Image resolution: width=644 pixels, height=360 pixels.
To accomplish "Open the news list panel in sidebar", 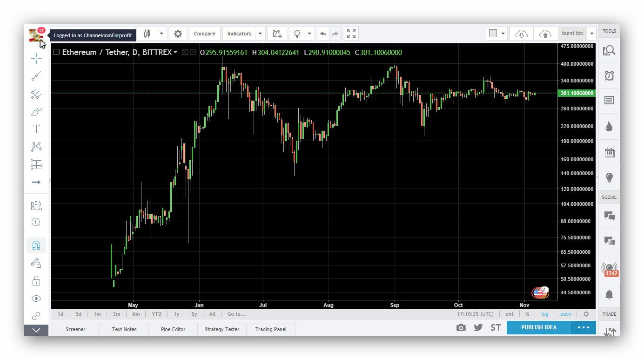I will 609,101.
